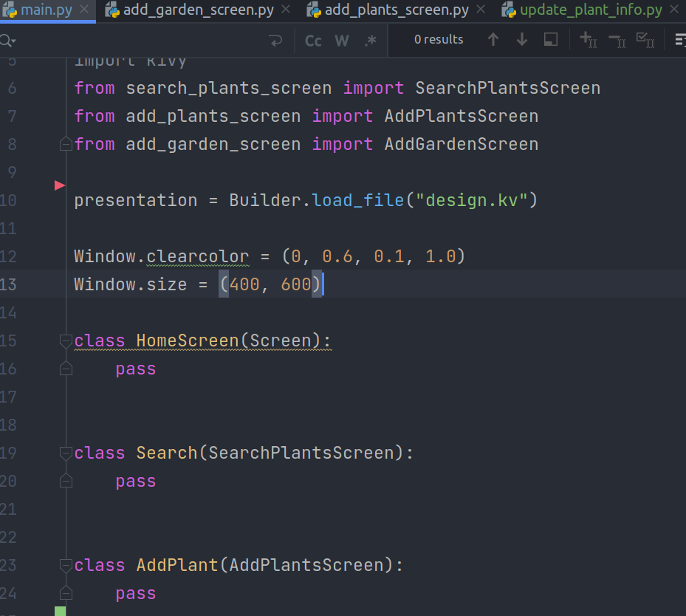Collapse Search class fold marker line 19
686x616 pixels.
pyautogui.click(x=66, y=454)
